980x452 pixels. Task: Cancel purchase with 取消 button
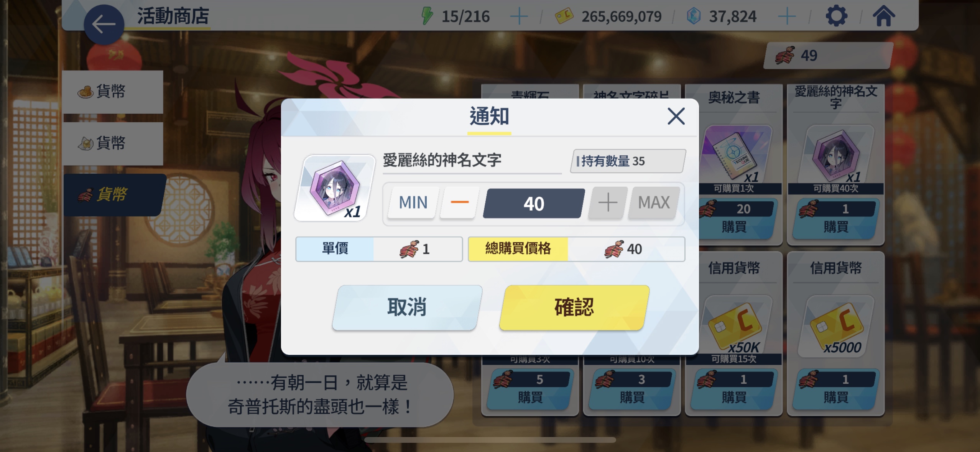pyautogui.click(x=407, y=307)
